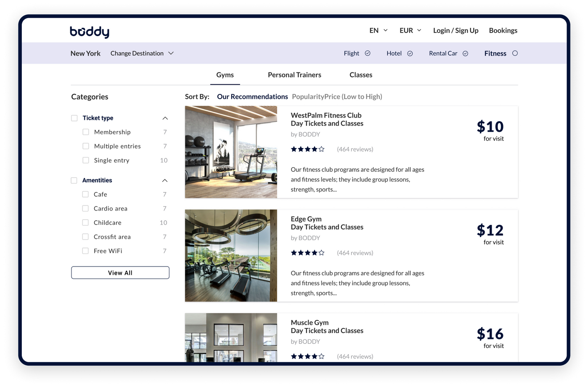Image resolution: width=588 pixels, height=387 pixels.
Task: Click New York destination label
Action: click(85, 53)
